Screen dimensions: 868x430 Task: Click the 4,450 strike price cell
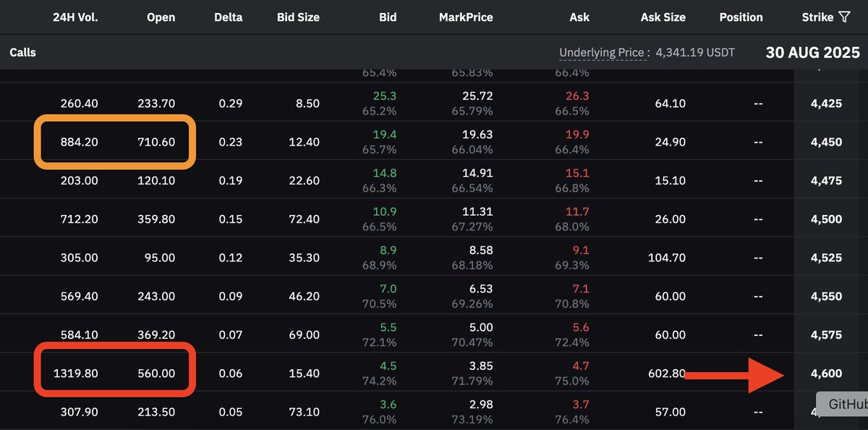(x=826, y=142)
